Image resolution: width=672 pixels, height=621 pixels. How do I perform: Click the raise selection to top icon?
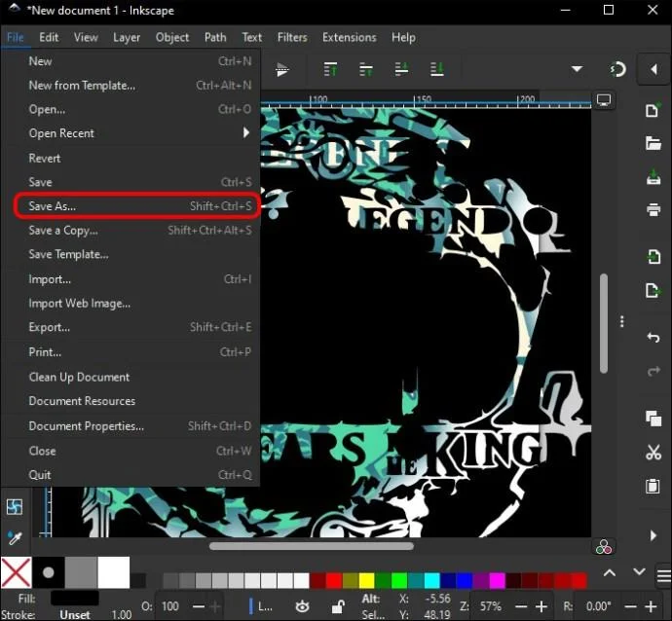[330, 69]
